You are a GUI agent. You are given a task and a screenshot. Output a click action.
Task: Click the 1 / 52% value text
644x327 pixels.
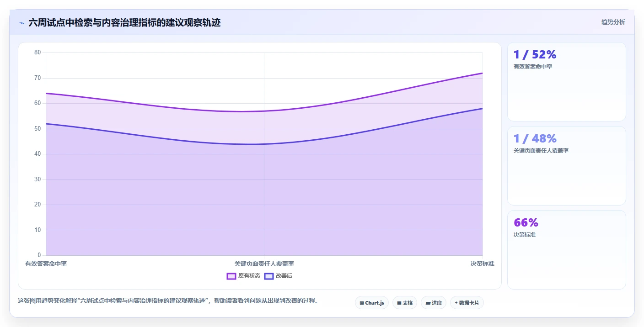(535, 55)
